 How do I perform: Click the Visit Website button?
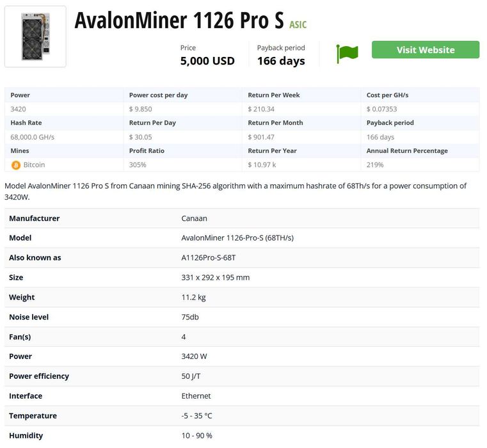pyautogui.click(x=425, y=50)
